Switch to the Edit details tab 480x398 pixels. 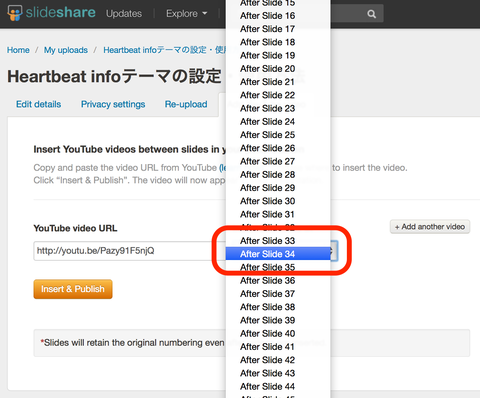(x=38, y=104)
